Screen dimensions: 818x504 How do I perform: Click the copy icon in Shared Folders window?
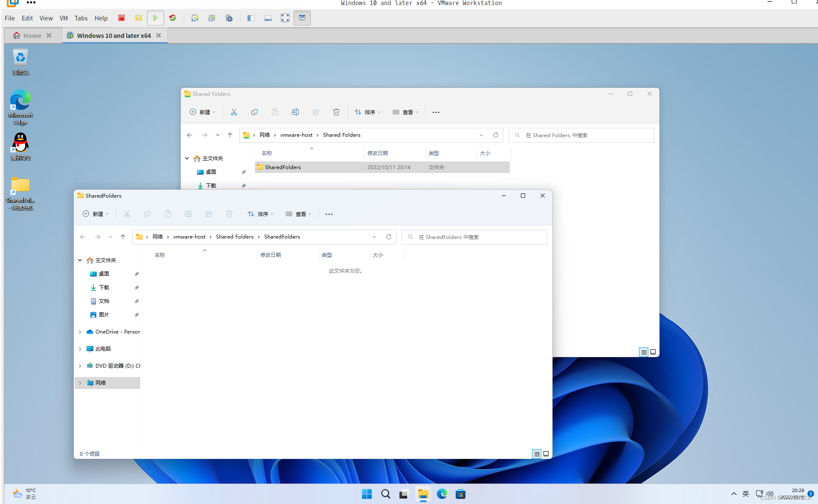254,112
